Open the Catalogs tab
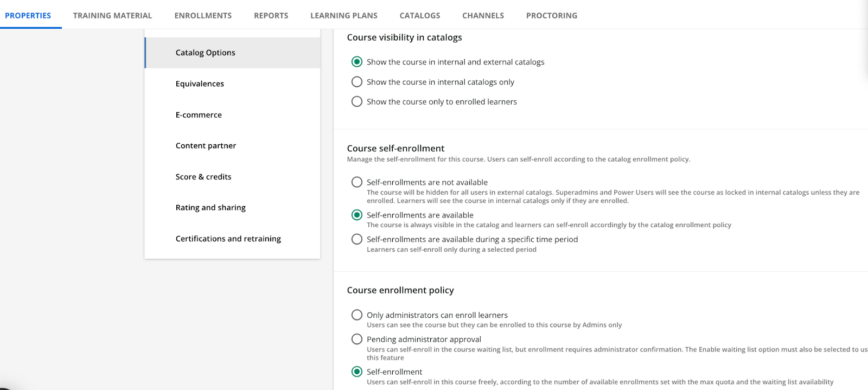The image size is (868, 390). pos(419,15)
